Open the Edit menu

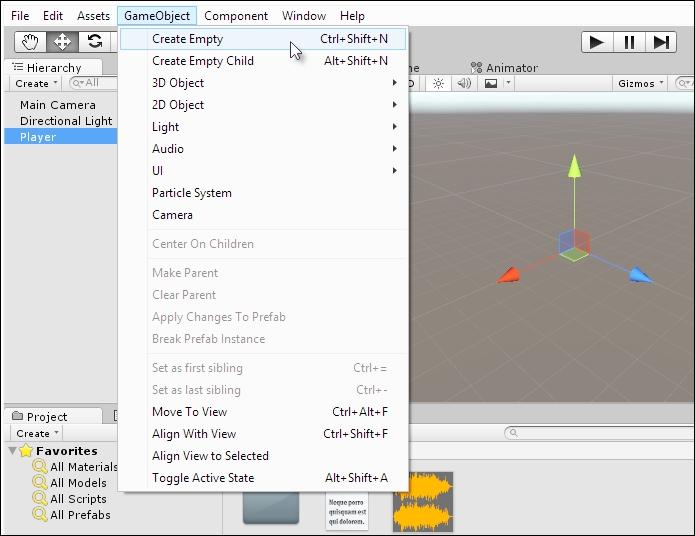point(53,16)
